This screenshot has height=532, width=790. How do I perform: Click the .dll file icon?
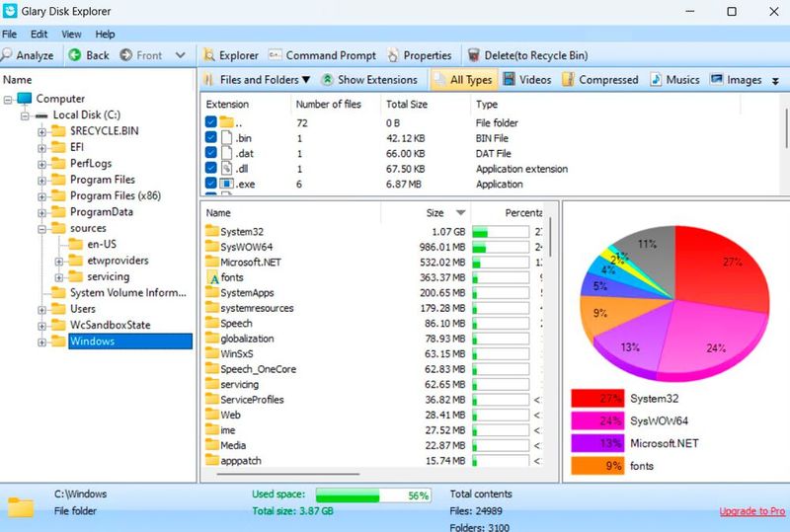[x=227, y=168]
